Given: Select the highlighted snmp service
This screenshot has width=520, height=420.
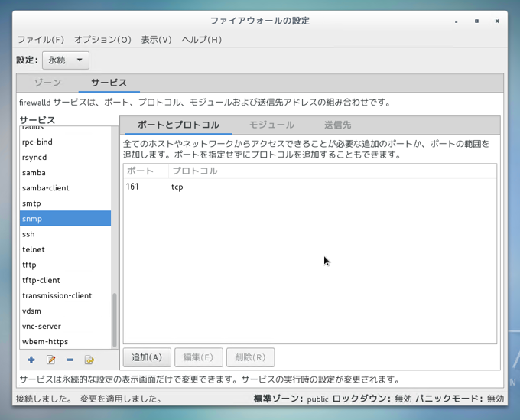Looking at the screenshot, I should pyautogui.click(x=65, y=219).
